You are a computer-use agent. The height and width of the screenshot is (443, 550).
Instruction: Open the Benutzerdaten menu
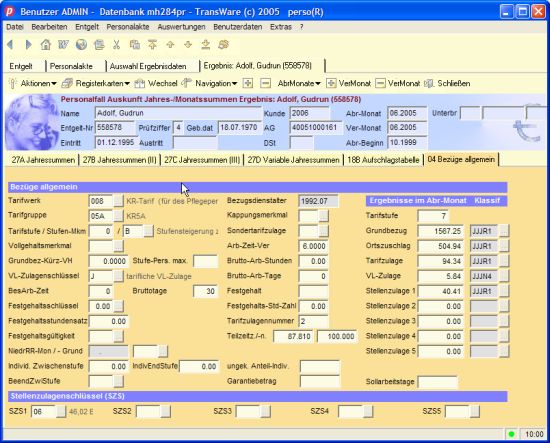[x=237, y=27]
